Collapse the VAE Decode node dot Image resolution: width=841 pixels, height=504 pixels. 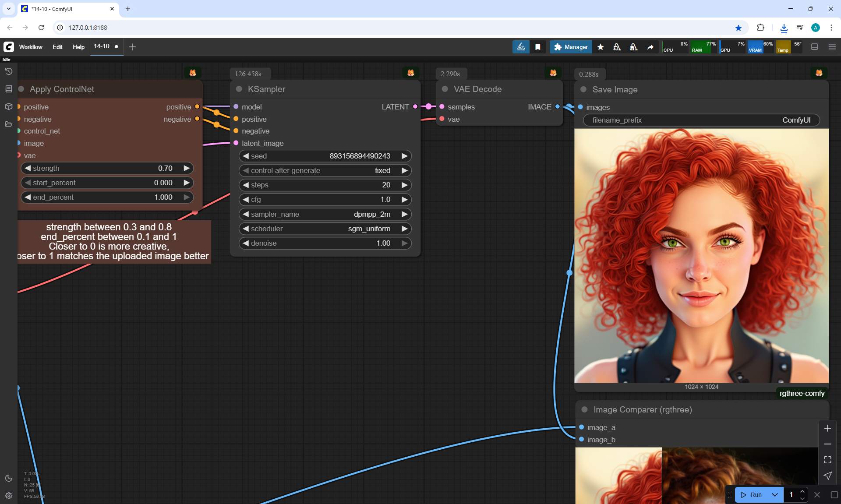tap(445, 89)
